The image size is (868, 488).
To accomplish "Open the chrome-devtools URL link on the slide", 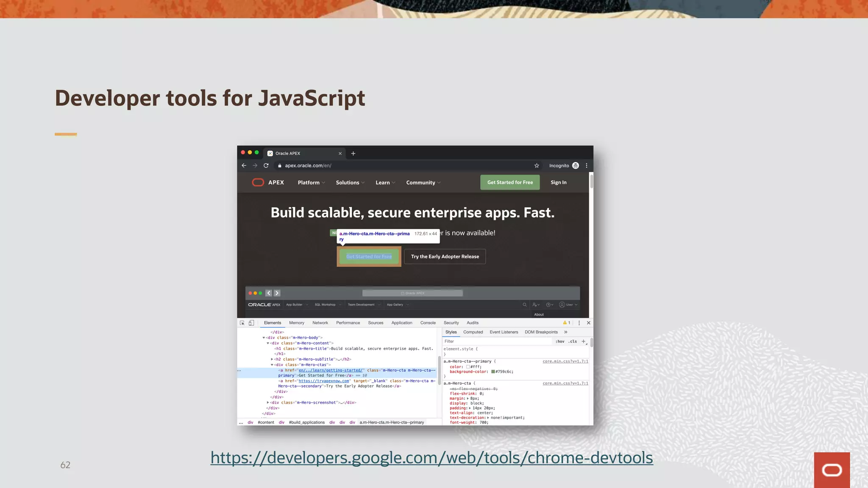I will coord(431,458).
